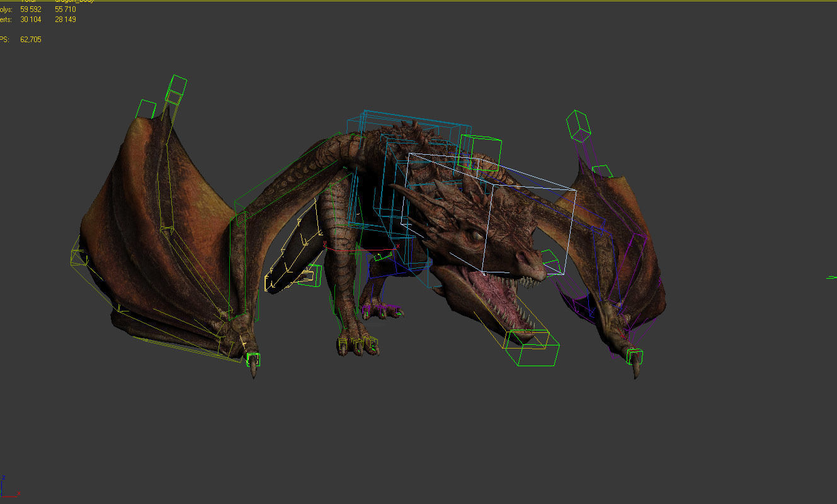Select the green box at the right wing claw
The width and height of the screenshot is (837, 504).
coord(635,357)
